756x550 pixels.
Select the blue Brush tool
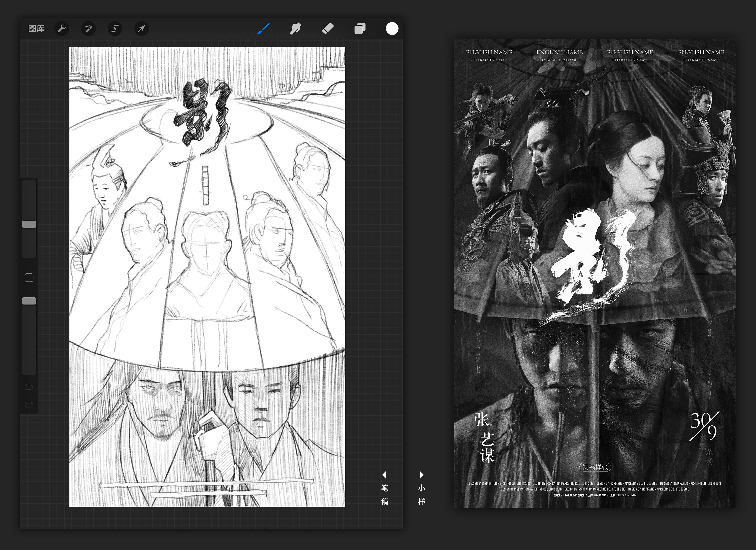click(263, 29)
